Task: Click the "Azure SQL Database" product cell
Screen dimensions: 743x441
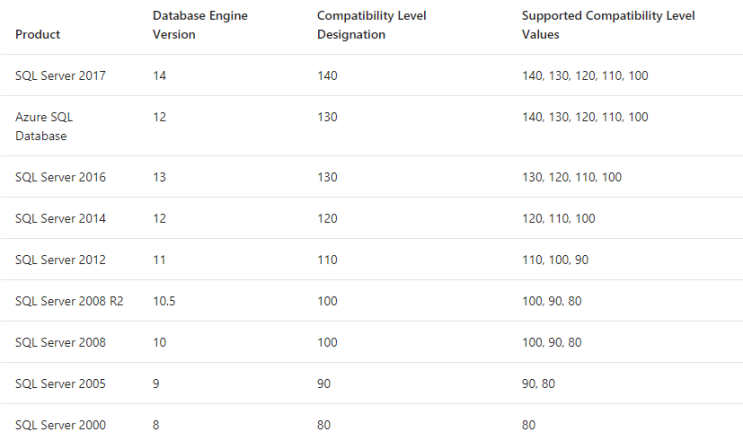Action: pyautogui.click(x=44, y=126)
